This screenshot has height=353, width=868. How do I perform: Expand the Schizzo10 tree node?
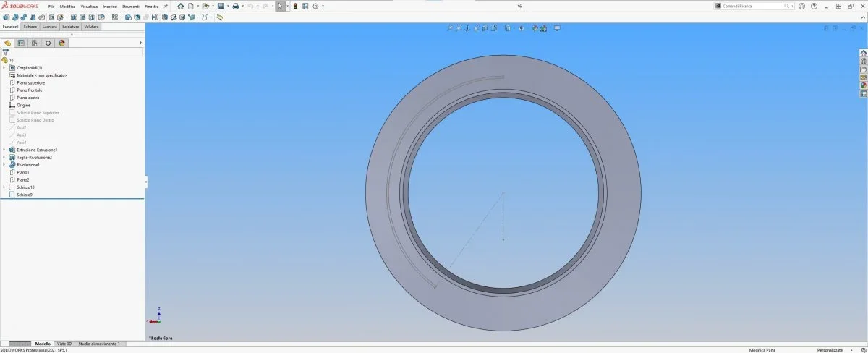pos(4,187)
